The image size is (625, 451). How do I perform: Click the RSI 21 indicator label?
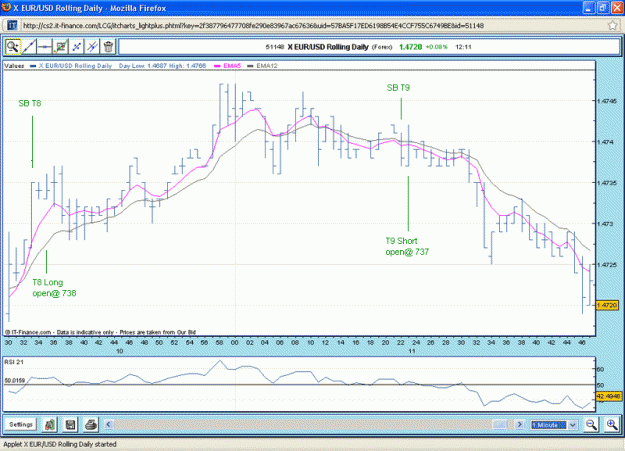[x=14, y=362]
